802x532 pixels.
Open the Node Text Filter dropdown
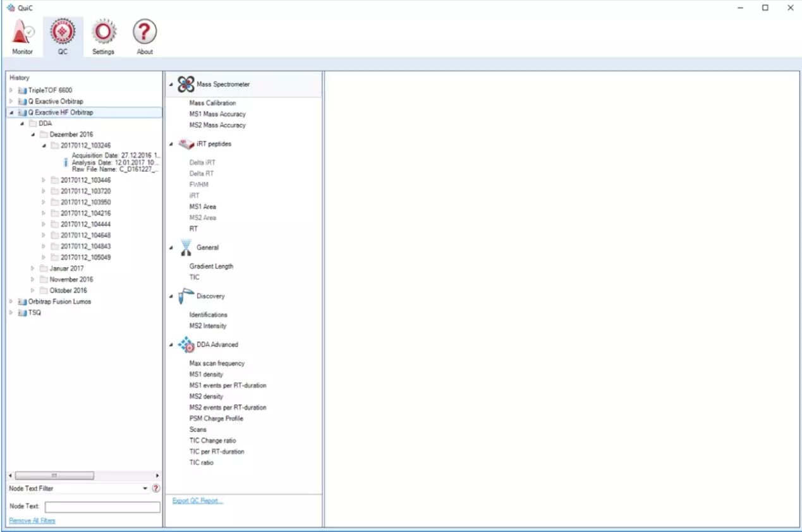[145, 488]
